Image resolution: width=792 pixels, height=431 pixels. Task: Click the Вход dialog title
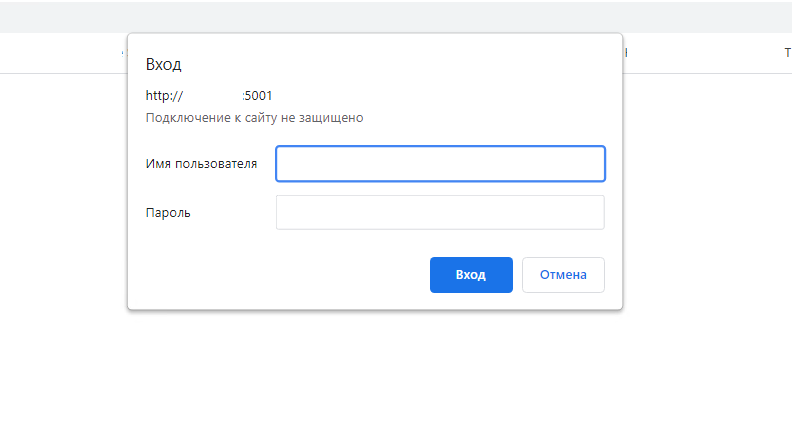pyautogui.click(x=163, y=64)
